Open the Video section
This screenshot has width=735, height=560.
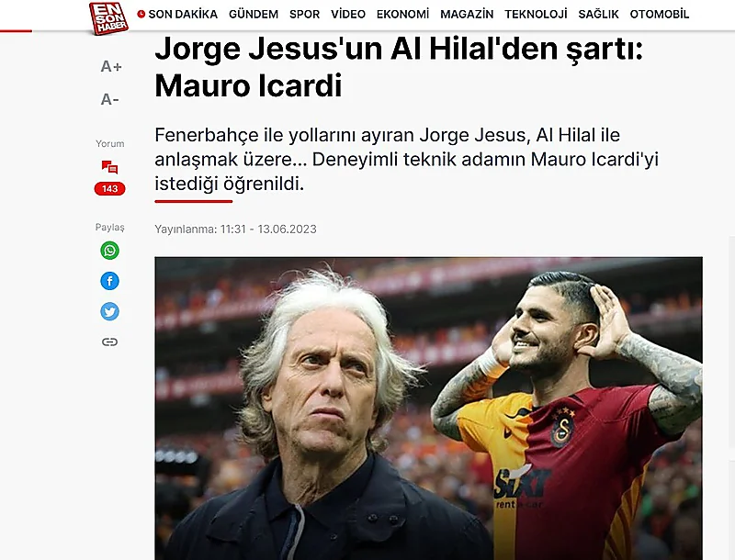pos(348,15)
